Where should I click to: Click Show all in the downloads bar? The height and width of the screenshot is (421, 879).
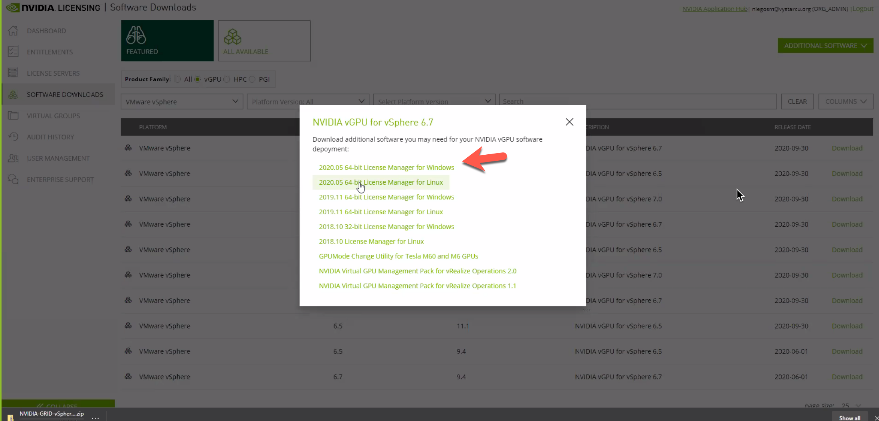[x=849, y=418]
